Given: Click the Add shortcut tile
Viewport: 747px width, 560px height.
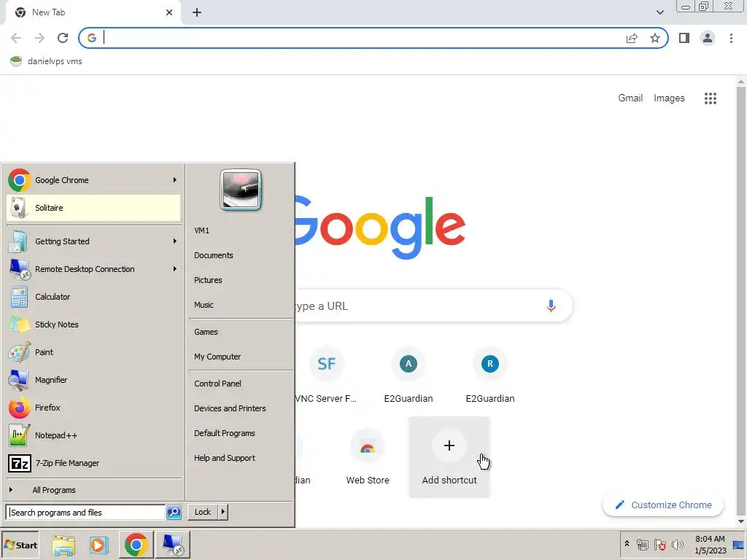Looking at the screenshot, I should click(x=449, y=457).
